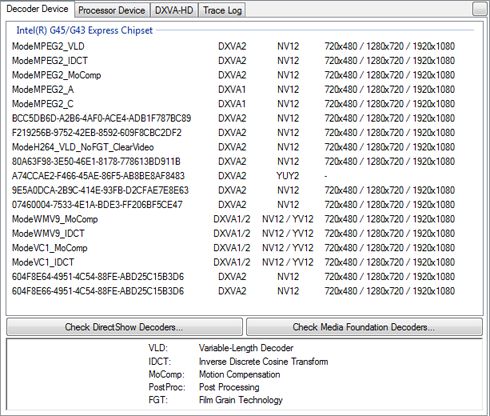This screenshot has height=416, width=490.
Task: Click NV12 / YV12 in ModeVC1_IDCT row
Action: pyautogui.click(x=288, y=262)
